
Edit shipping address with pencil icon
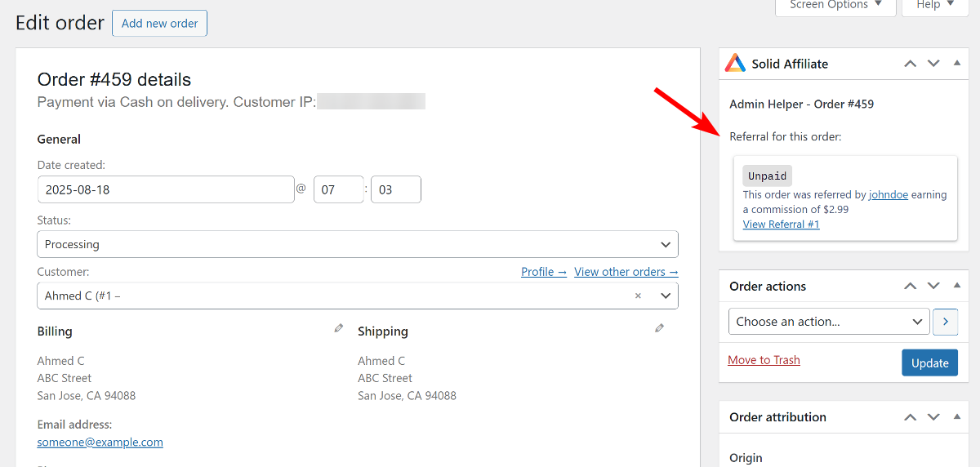660,328
